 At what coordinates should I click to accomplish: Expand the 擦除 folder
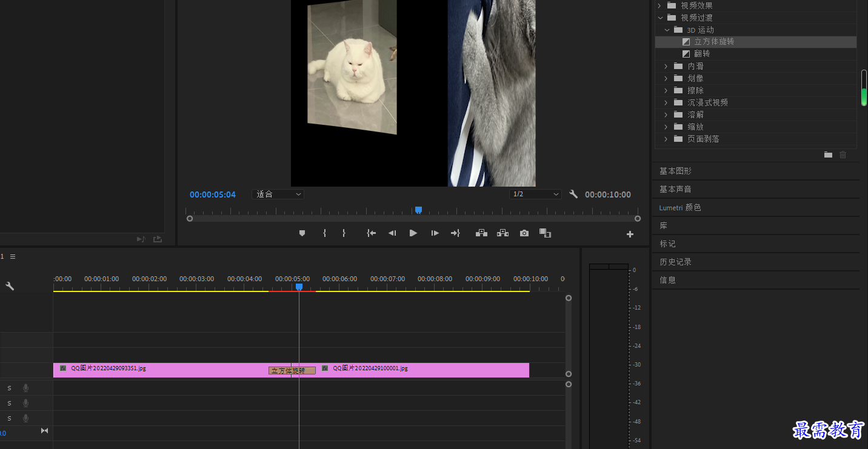(x=666, y=90)
